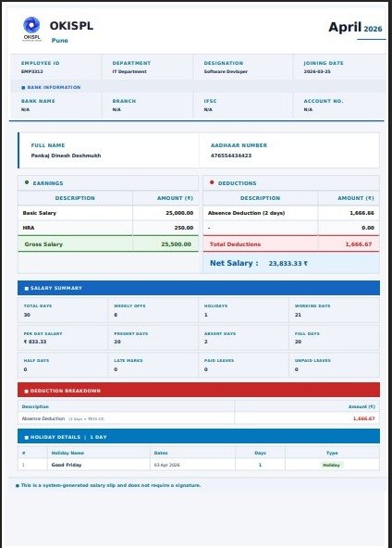Select the Total Days value '30'

[27, 315]
